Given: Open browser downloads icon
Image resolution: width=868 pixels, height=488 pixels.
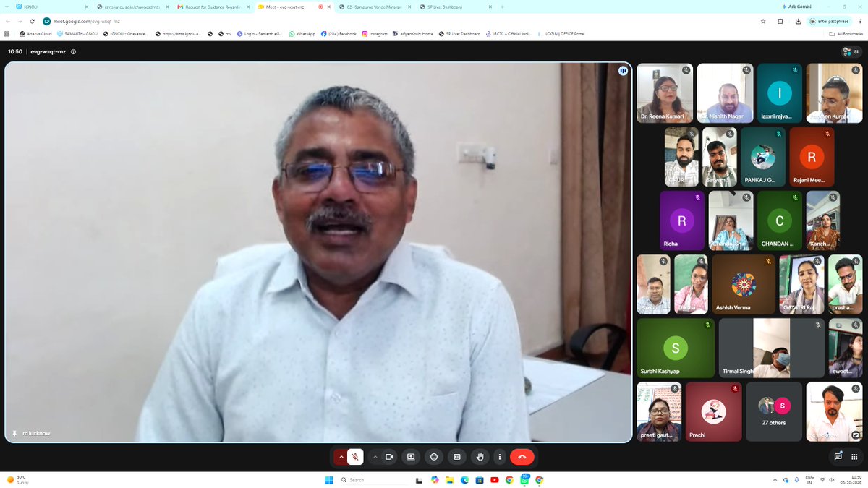Looking at the screenshot, I should (798, 21).
